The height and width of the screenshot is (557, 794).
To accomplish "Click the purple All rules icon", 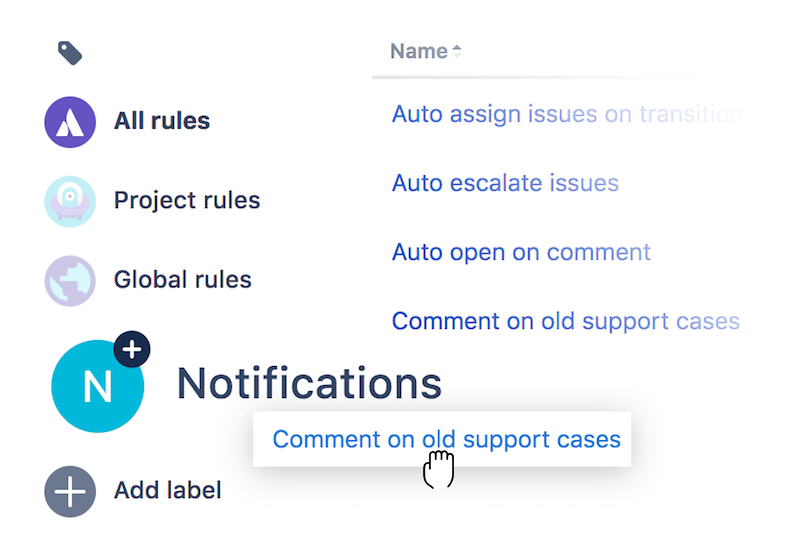I will tap(70, 121).
